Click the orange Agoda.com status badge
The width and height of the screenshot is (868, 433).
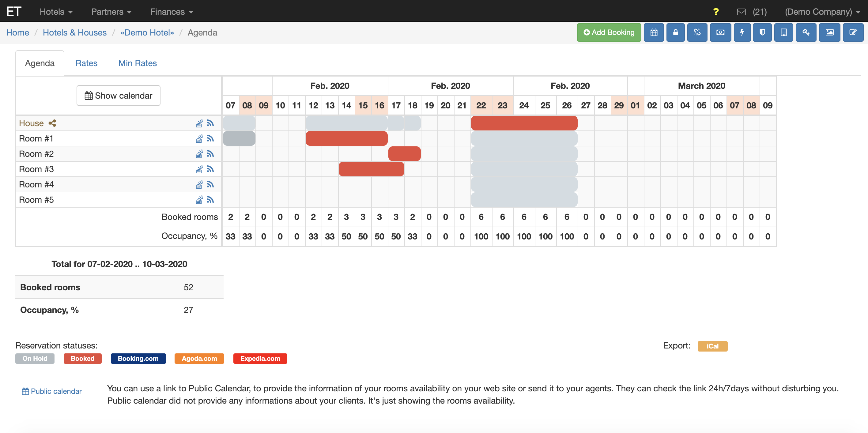(199, 359)
